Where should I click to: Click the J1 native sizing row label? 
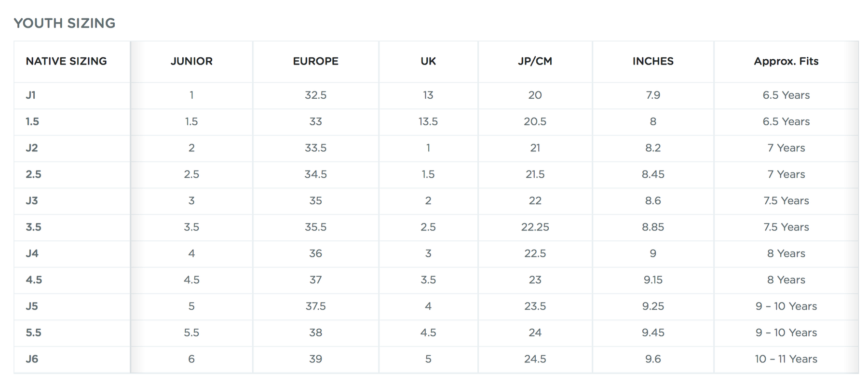pos(31,95)
